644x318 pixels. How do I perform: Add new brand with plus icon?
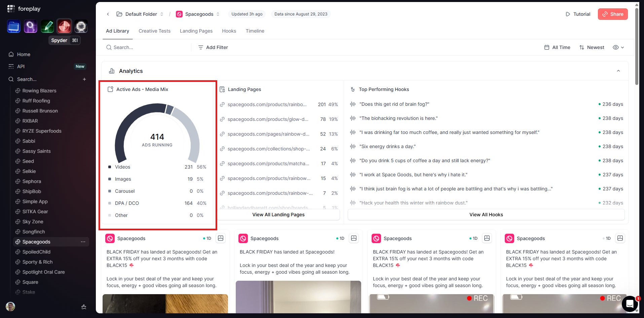pos(84,79)
